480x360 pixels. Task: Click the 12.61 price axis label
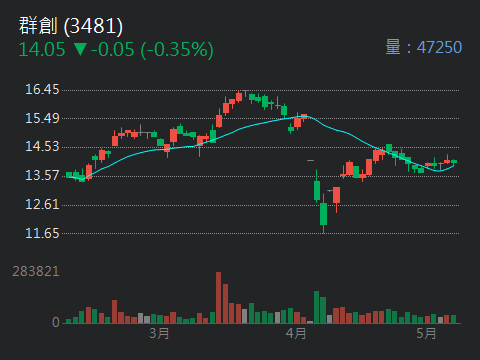click(42, 204)
